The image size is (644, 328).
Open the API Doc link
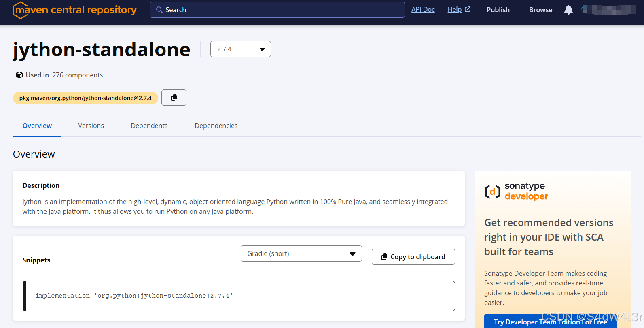(423, 9)
